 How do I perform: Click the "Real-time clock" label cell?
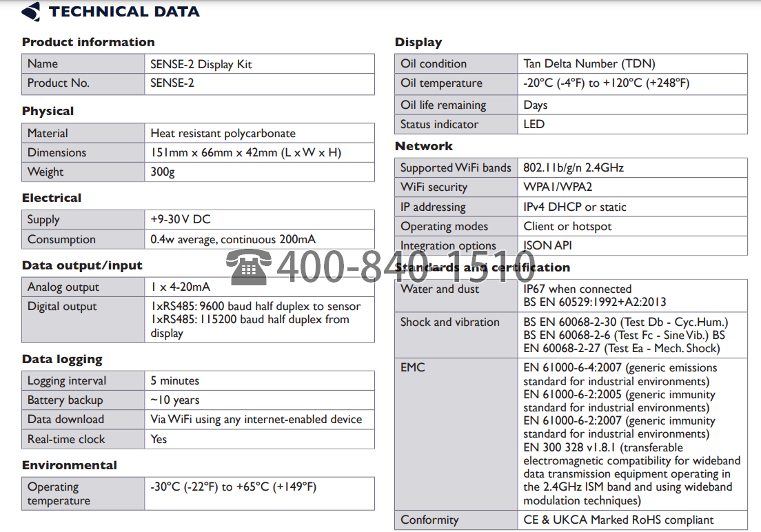[x=83, y=439]
